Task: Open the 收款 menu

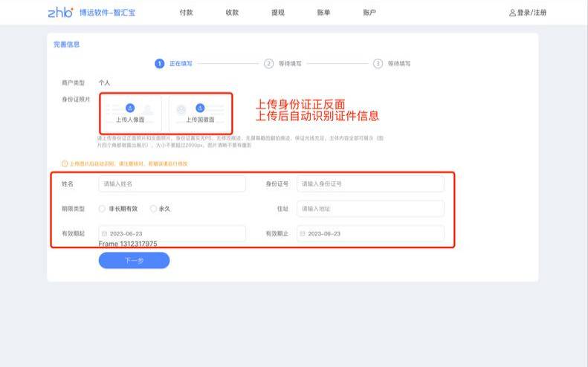Action: coord(232,13)
